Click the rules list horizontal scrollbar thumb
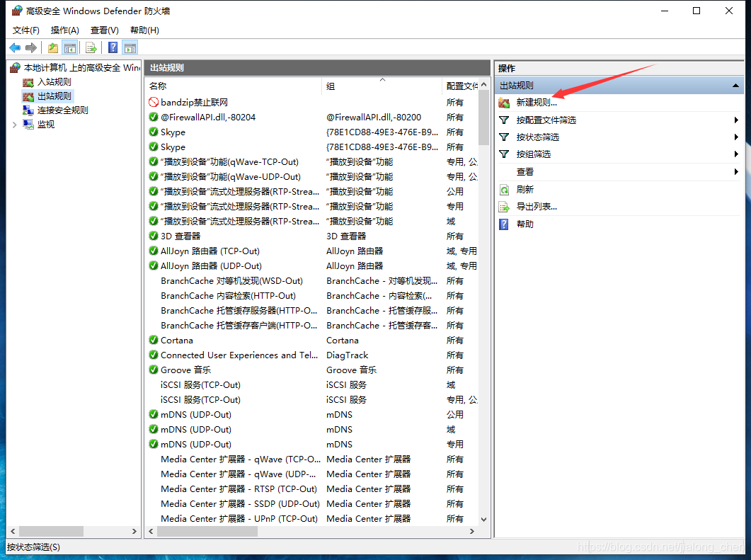 [x=207, y=531]
